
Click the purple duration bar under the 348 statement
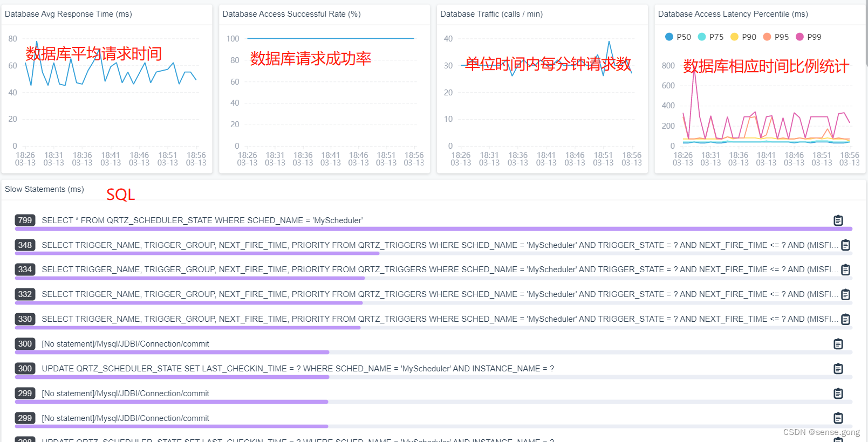pos(197,253)
